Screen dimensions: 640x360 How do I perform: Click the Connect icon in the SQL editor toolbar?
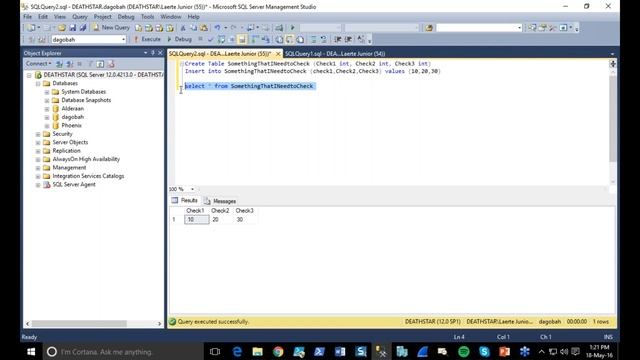[x=31, y=40]
